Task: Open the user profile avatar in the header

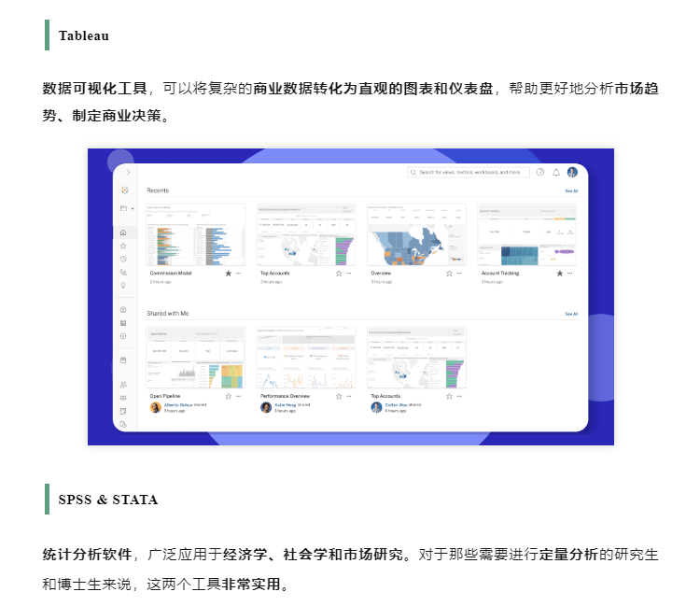Action: tap(572, 172)
